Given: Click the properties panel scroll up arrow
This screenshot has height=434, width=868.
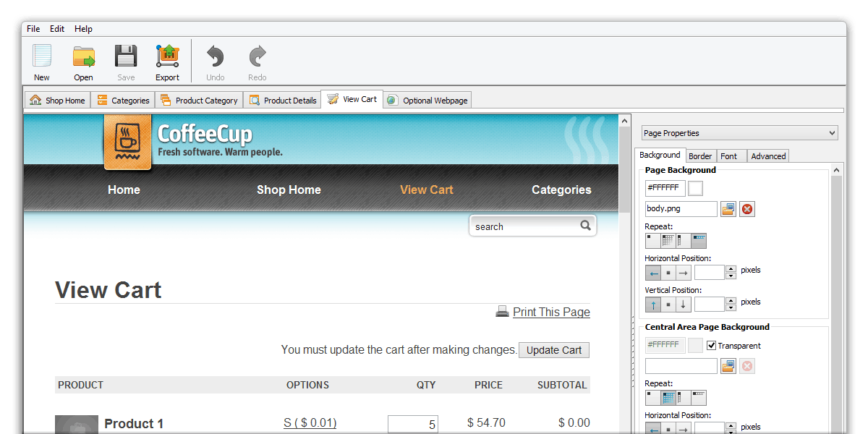Looking at the screenshot, I should tap(837, 170).
